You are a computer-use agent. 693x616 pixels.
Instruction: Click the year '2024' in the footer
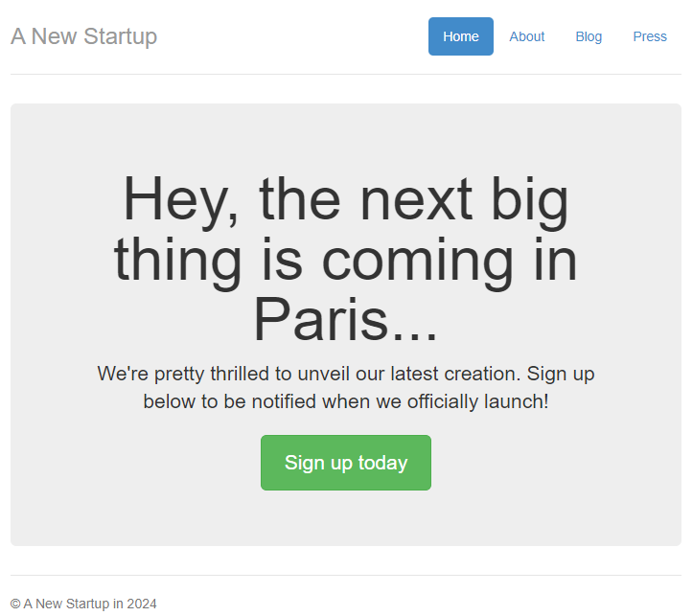click(x=142, y=604)
